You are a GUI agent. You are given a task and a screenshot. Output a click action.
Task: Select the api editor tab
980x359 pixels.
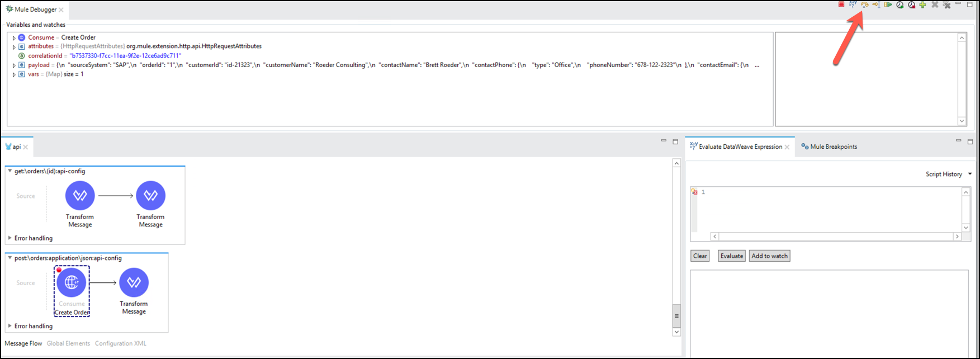click(x=17, y=147)
